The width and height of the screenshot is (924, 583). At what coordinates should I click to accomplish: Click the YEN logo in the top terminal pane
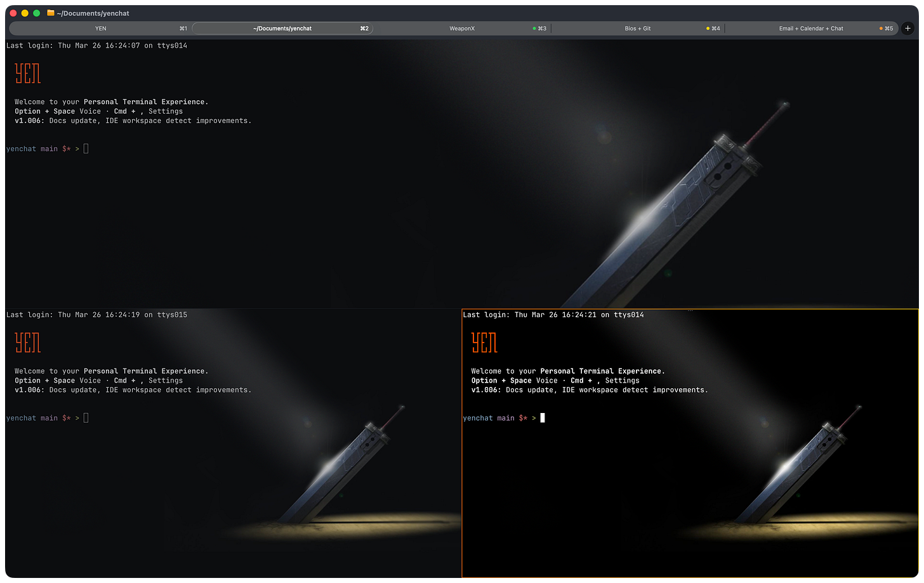coord(28,74)
